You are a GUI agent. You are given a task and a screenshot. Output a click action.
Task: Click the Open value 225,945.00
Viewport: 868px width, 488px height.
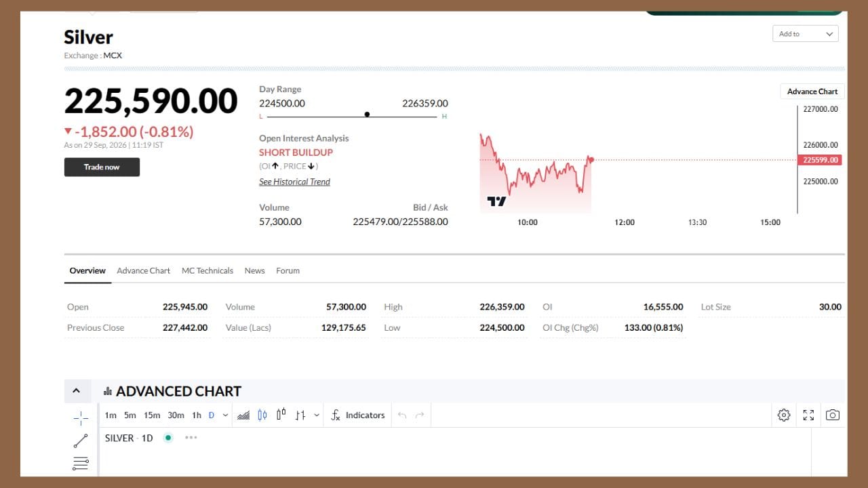tap(185, 307)
